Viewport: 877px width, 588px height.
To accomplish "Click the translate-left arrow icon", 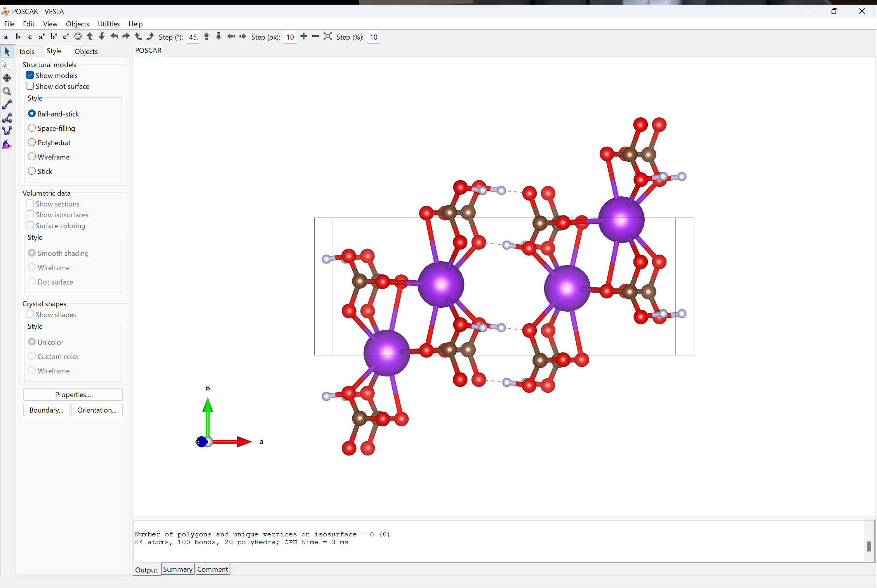I will pos(231,36).
